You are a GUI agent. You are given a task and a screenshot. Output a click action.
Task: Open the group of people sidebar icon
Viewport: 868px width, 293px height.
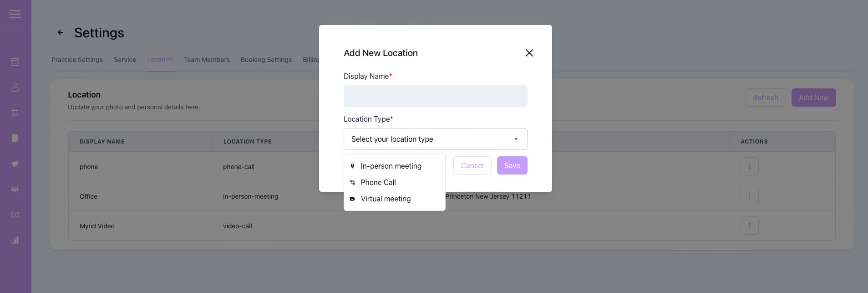(15, 189)
